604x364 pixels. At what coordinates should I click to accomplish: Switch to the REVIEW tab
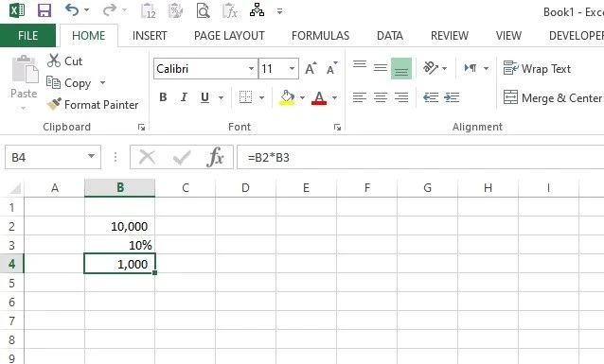point(450,35)
